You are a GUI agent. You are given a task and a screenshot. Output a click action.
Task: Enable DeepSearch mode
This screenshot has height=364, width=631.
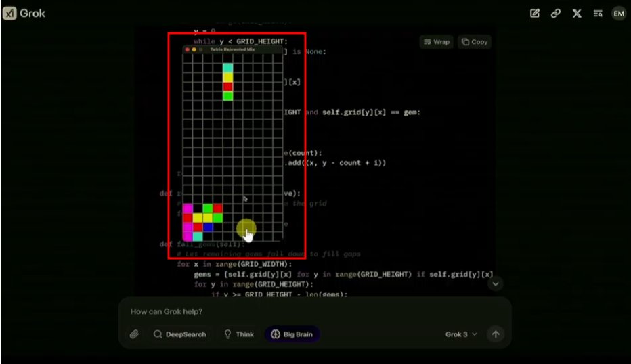(179, 334)
